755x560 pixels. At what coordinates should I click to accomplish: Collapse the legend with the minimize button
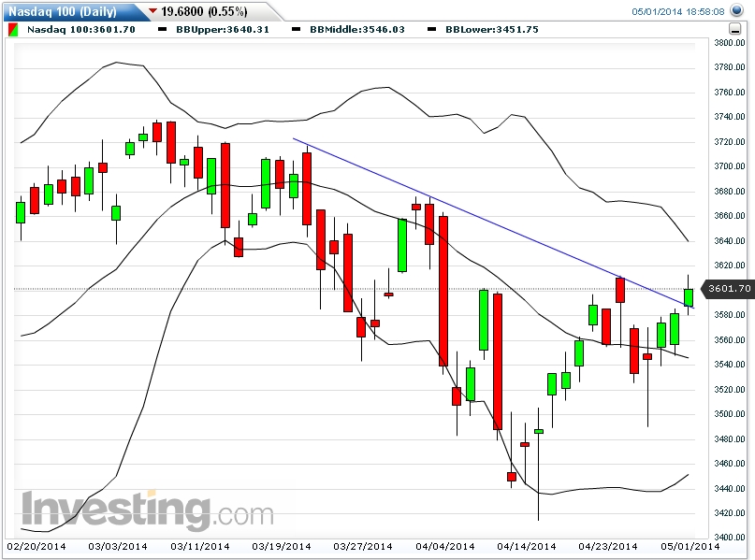coord(734,29)
